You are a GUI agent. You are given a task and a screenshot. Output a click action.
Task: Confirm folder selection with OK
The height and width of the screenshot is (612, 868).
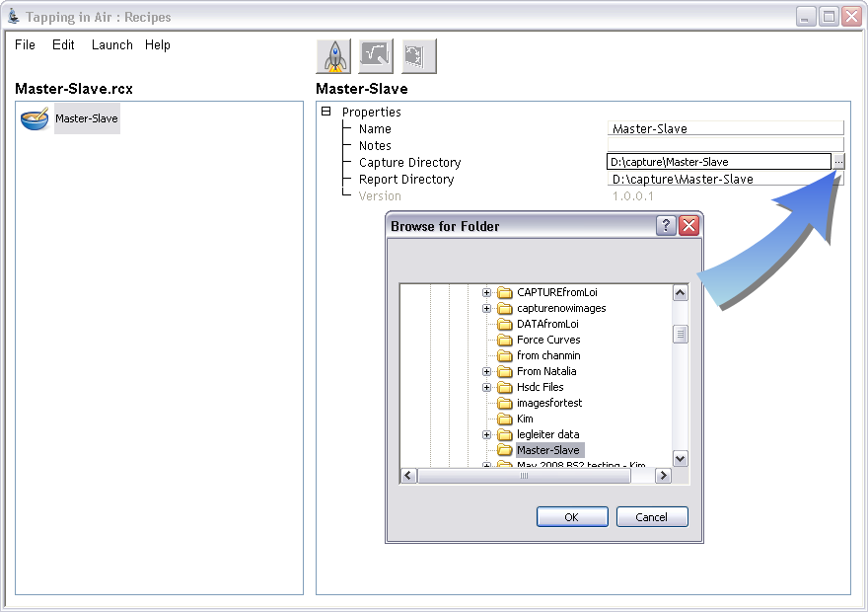tap(571, 517)
